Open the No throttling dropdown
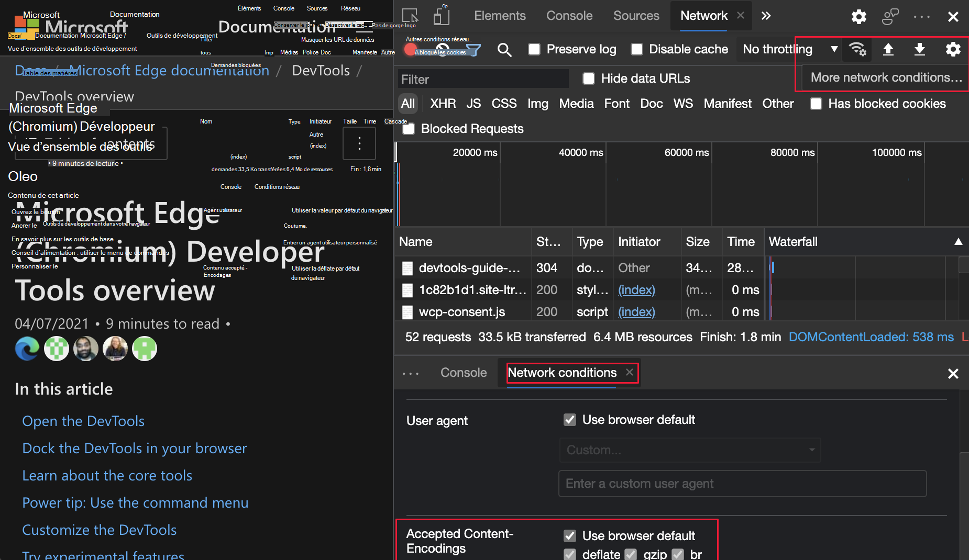This screenshot has height=560, width=969. tap(789, 49)
